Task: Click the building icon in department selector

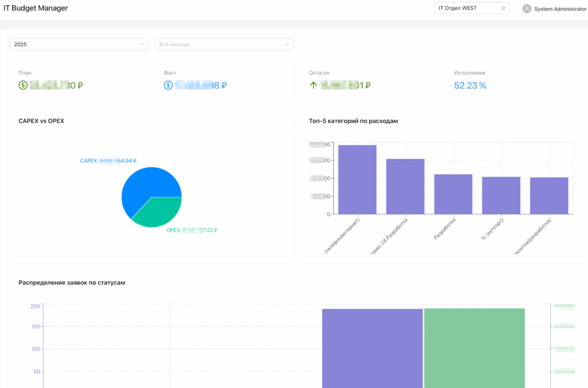Action: (503, 8)
